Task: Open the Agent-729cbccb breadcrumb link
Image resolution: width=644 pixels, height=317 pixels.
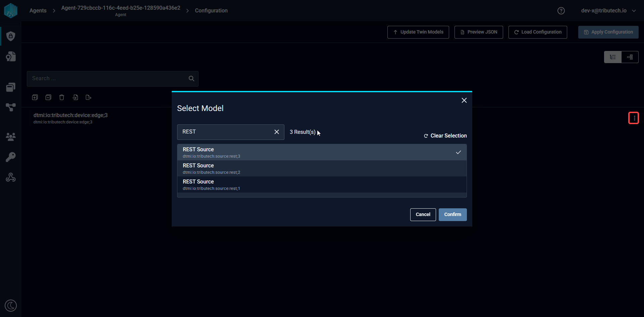Action: tap(121, 11)
